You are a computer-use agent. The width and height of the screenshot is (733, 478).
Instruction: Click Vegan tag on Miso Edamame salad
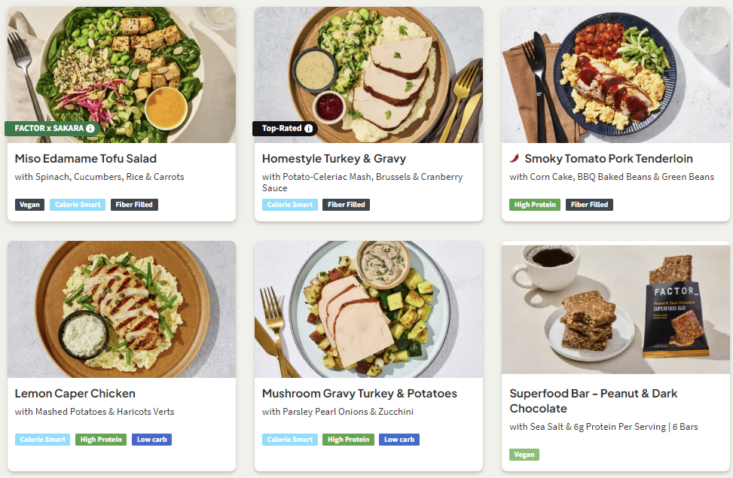pyautogui.click(x=30, y=205)
